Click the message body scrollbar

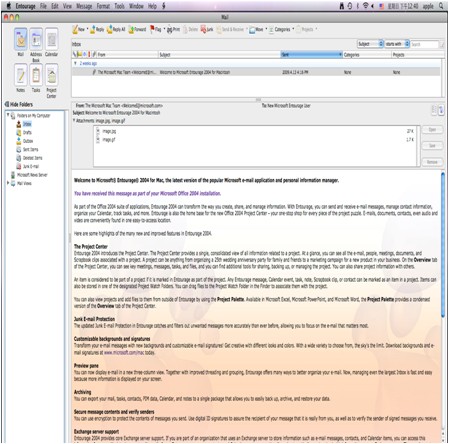click(443, 245)
